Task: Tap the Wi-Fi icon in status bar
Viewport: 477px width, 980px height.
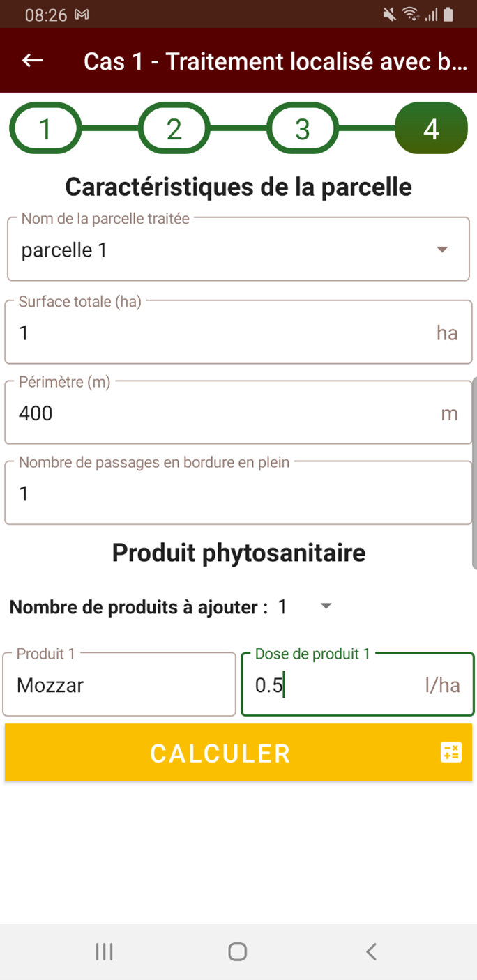Action: 411,14
